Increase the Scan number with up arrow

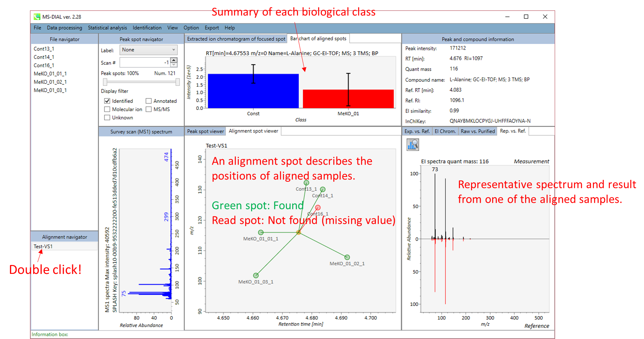[174, 60]
